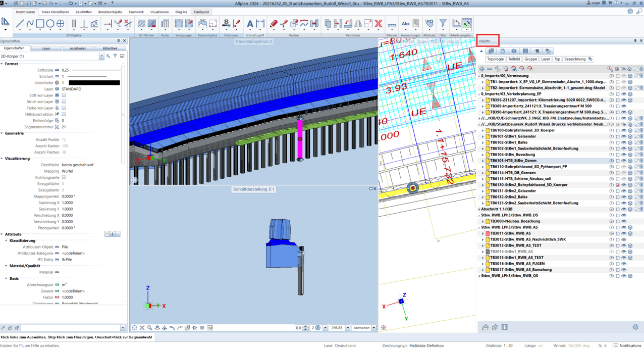644x348 pixels.
Task: Click the text 'A' Schnellzugriff tool
Action: point(249,24)
